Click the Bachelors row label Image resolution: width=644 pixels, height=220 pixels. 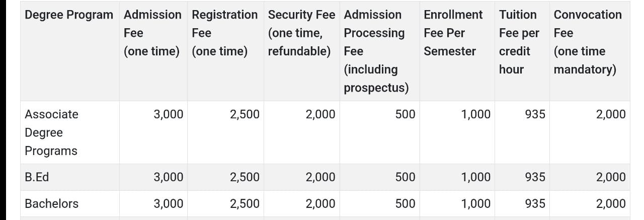tap(51, 204)
